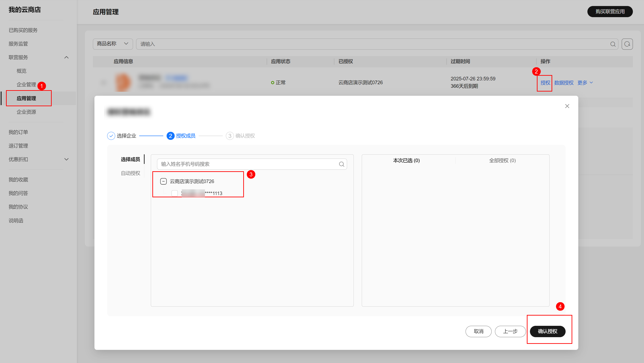Click the completed 选择企业 step checkmark
The height and width of the screenshot is (363, 644).
tap(111, 136)
